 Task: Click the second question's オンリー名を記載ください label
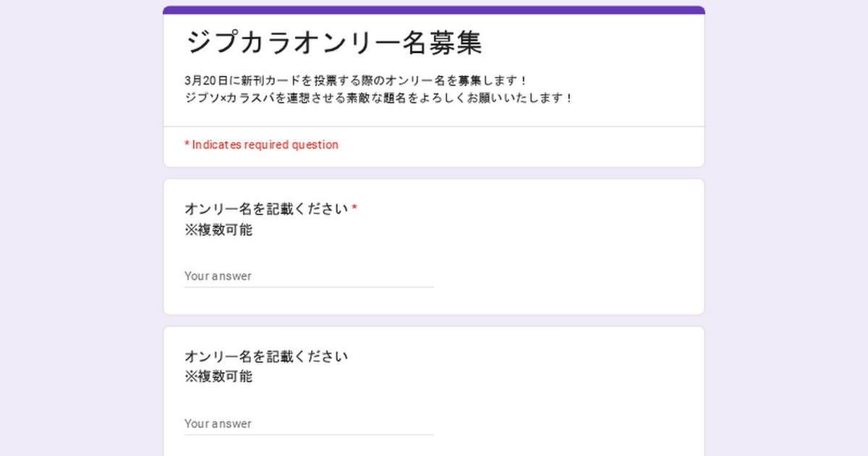266,357
